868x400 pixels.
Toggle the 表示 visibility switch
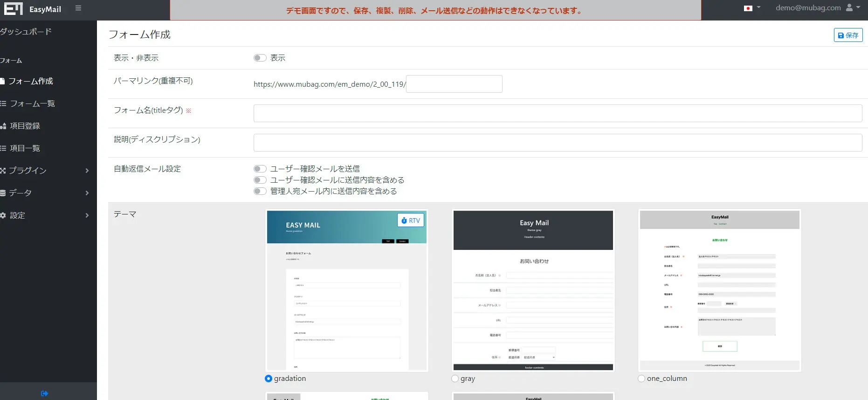pyautogui.click(x=260, y=58)
